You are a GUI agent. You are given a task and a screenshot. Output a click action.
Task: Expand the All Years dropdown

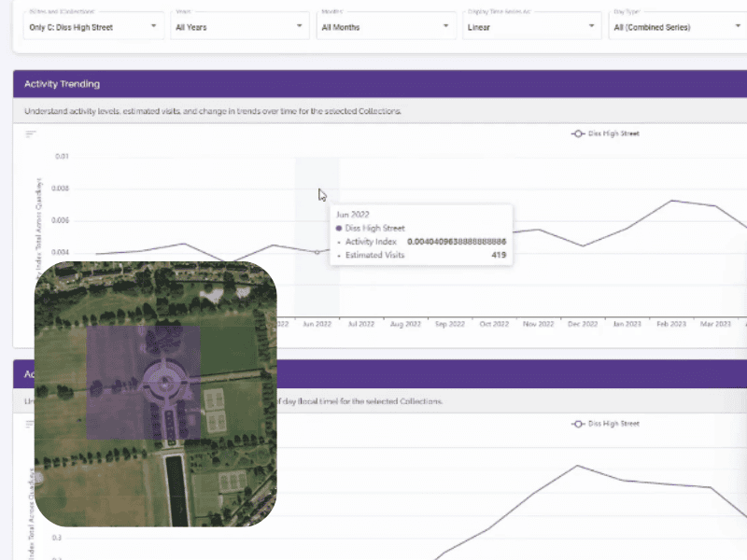(240, 27)
